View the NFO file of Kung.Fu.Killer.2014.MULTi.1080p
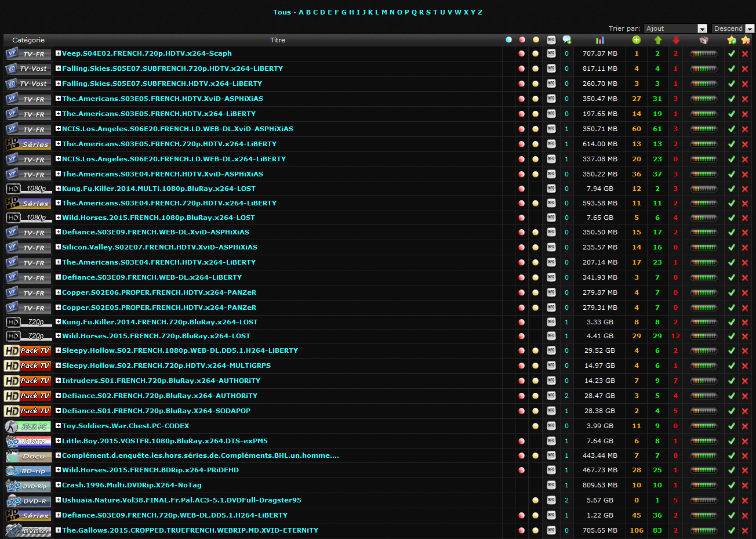The width and height of the screenshot is (756, 539). (x=551, y=189)
